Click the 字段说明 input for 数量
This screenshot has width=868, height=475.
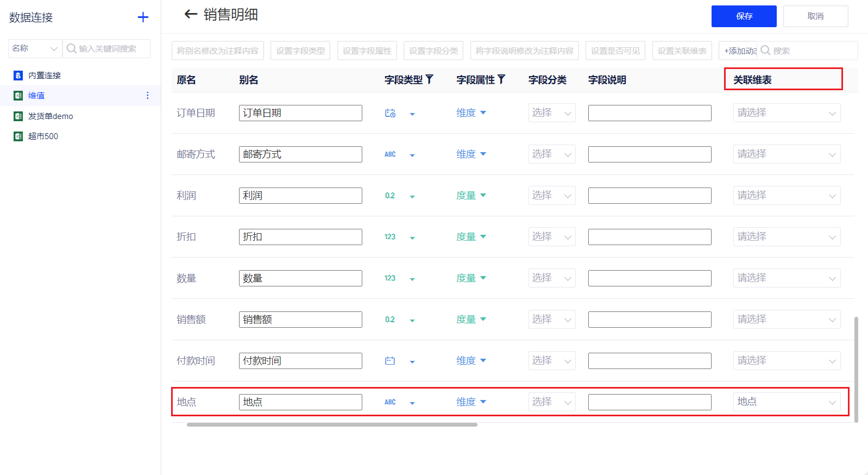pyautogui.click(x=650, y=278)
